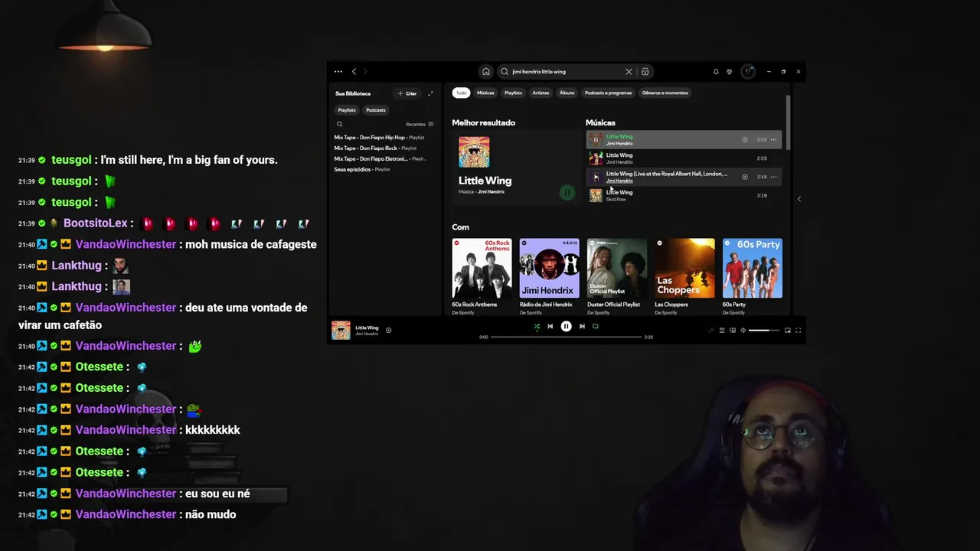
Task: Switch to the Músicas search tab
Action: pyautogui.click(x=485, y=93)
